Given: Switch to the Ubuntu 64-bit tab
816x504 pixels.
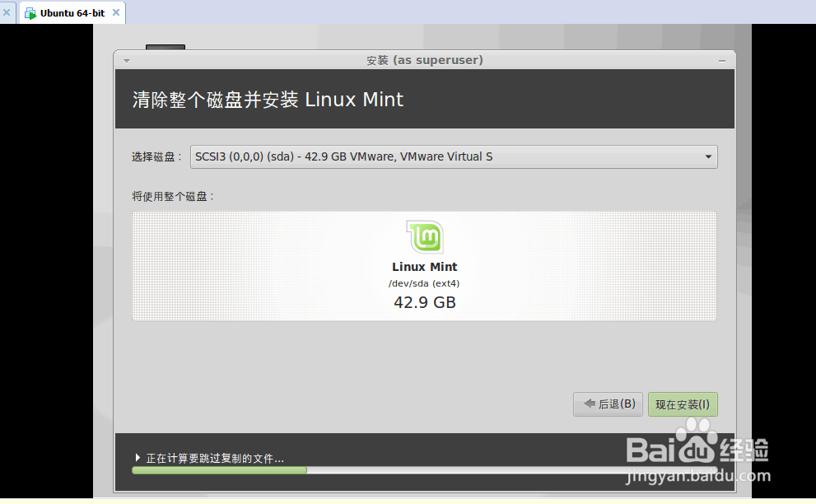Looking at the screenshot, I should pos(72,13).
